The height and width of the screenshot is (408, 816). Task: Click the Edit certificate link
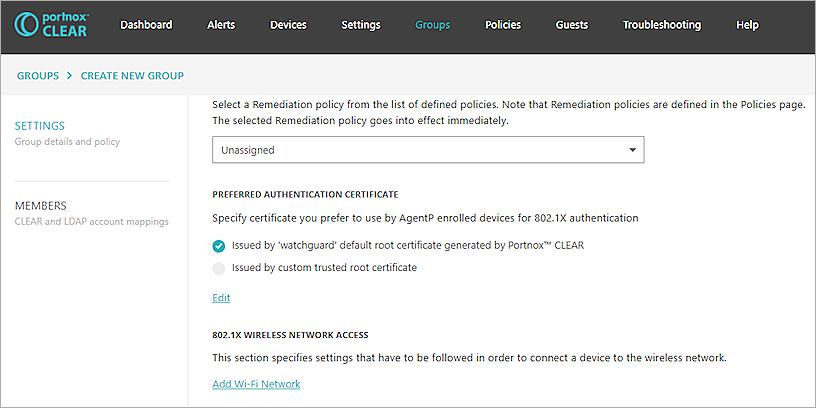(221, 298)
